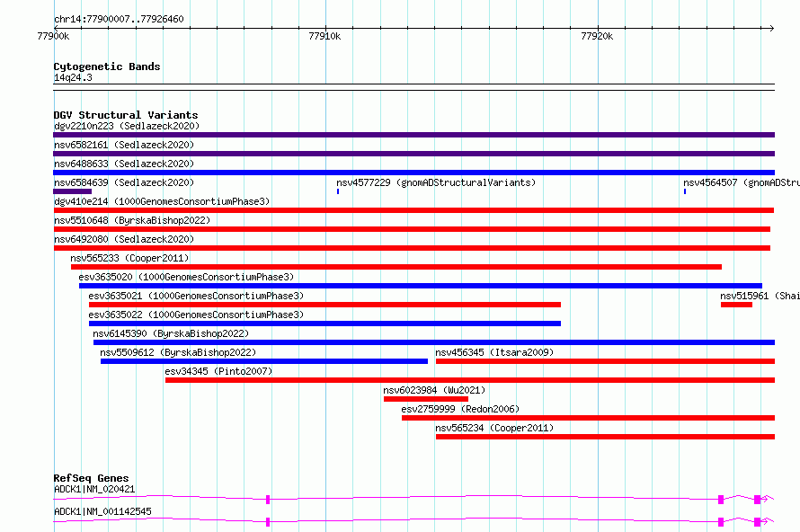The height and width of the screenshot is (532, 800).
Task: Click the ADCK1 NM_001142545 transcript line
Action: pyautogui.click(x=413, y=521)
